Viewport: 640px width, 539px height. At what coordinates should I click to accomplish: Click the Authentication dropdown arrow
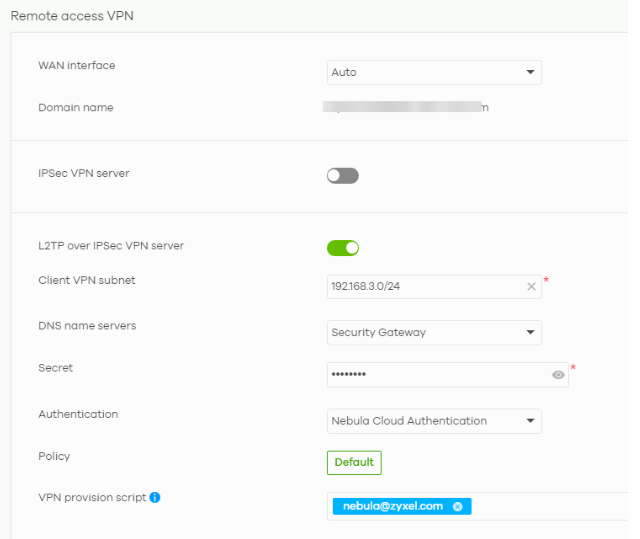click(530, 421)
